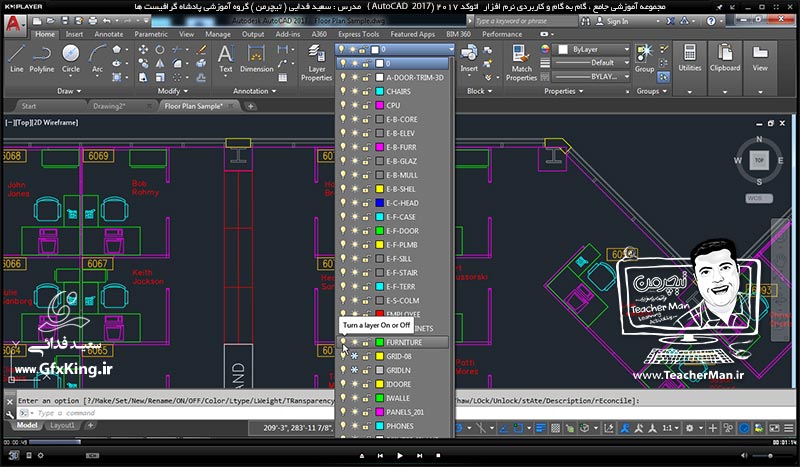The height and width of the screenshot is (467, 800).
Task: Click the EMPLOYEE layer red color swatch
Action: pos(380,314)
